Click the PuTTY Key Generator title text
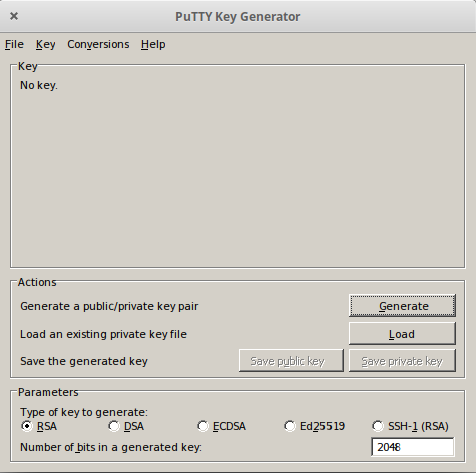 [x=238, y=17]
